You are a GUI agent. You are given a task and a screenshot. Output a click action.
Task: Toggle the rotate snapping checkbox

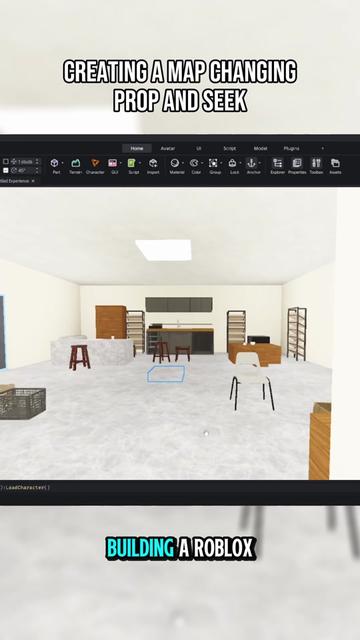(6, 170)
